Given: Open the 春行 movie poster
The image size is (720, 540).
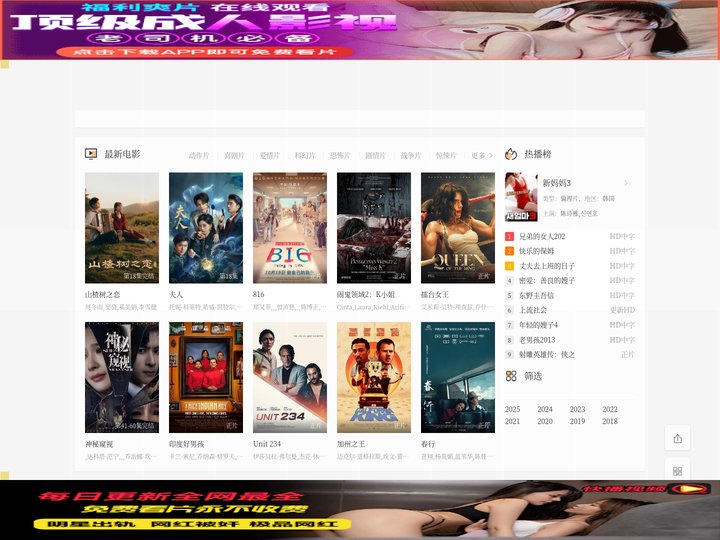Looking at the screenshot, I should 458,377.
